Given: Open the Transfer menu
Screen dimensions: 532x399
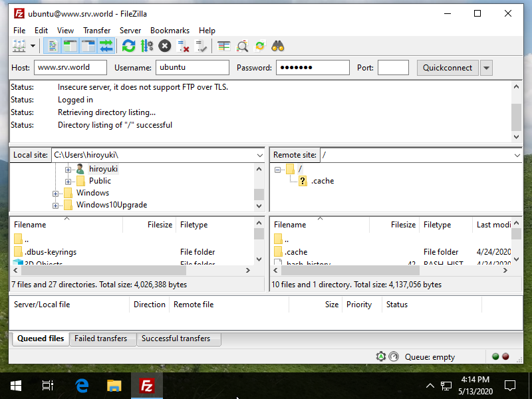Looking at the screenshot, I should [x=97, y=31].
